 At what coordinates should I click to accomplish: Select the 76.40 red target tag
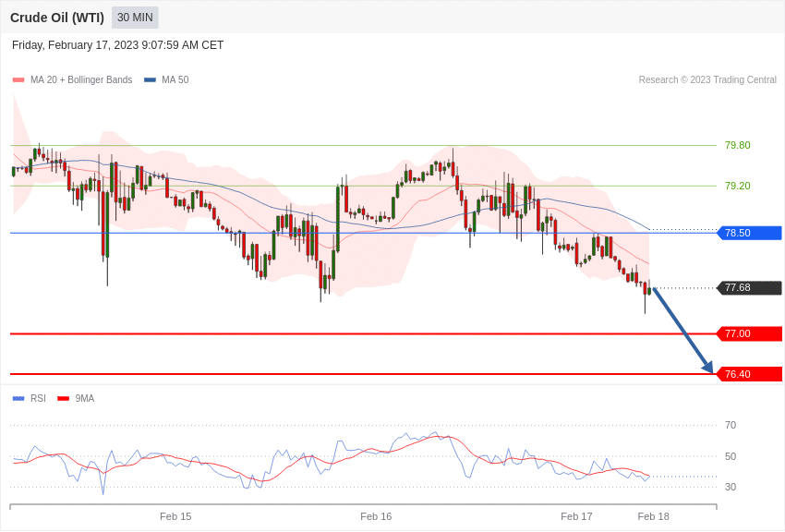click(750, 374)
